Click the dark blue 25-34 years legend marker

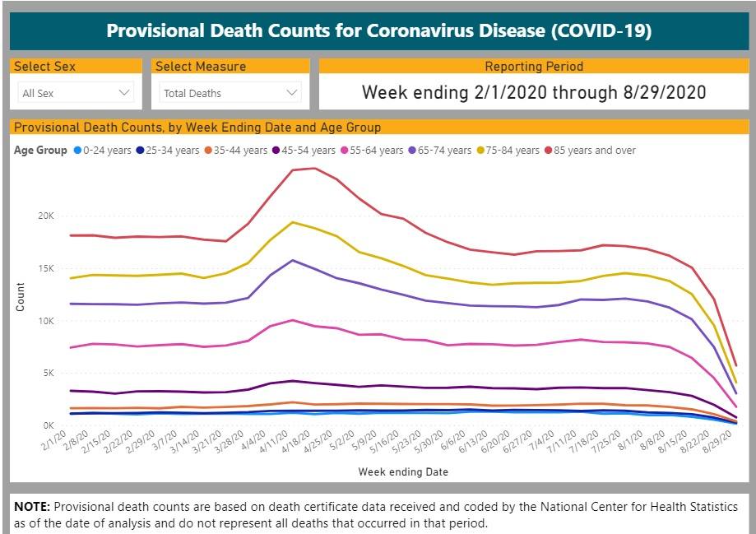pos(141,150)
